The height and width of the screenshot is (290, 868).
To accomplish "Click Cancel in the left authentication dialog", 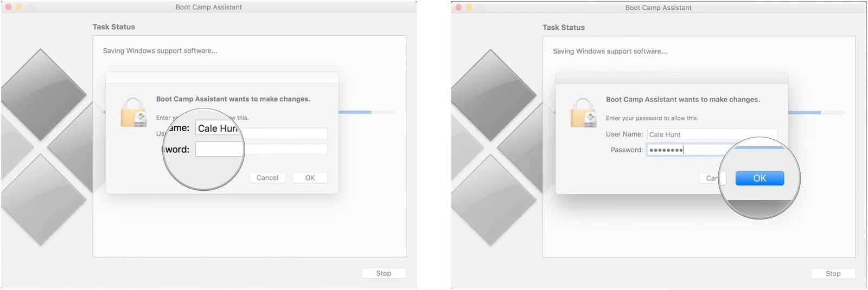I will [x=267, y=178].
